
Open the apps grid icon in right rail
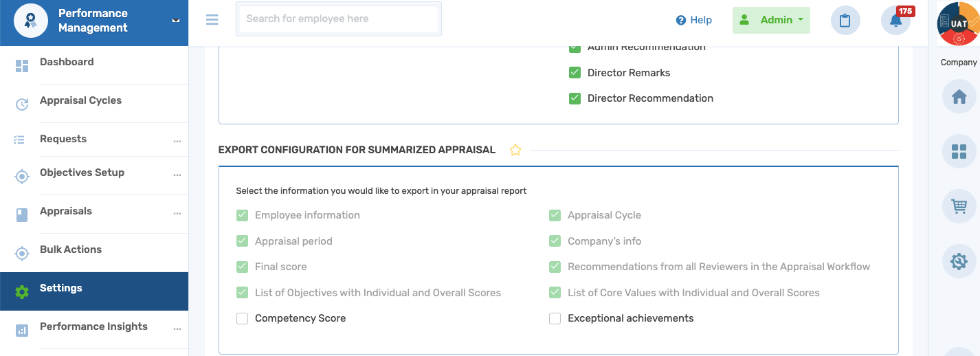coord(959,151)
